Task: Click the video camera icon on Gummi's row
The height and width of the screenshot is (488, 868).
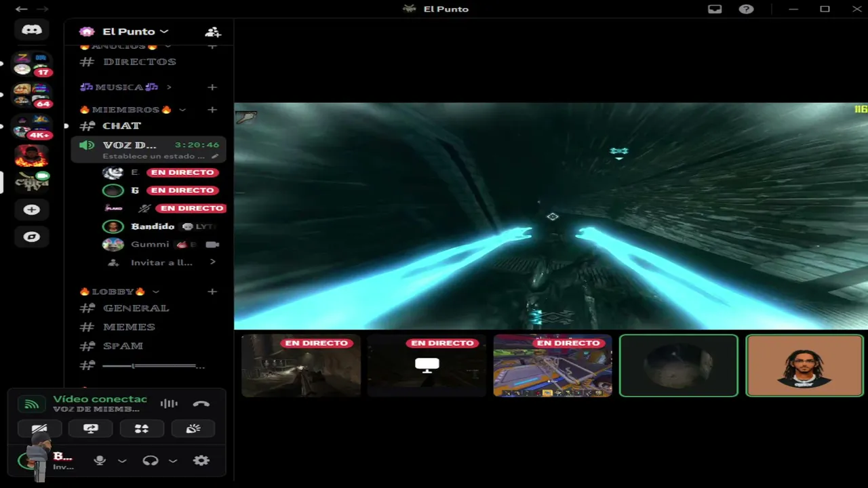Action: pos(212,244)
